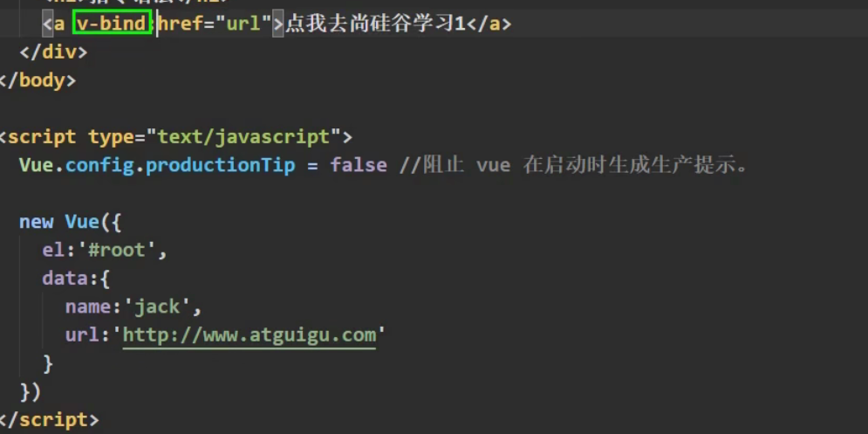Image resolution: width=868 pixels, height=434 pixels.
Task: Click the data property key
Action: tap(65, 279)
